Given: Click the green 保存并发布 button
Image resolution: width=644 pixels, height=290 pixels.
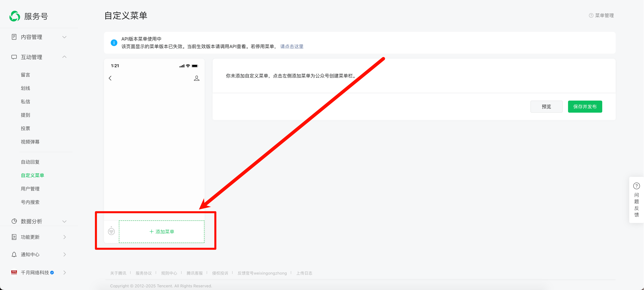Looking at the screenshot, I should [585, 107].
